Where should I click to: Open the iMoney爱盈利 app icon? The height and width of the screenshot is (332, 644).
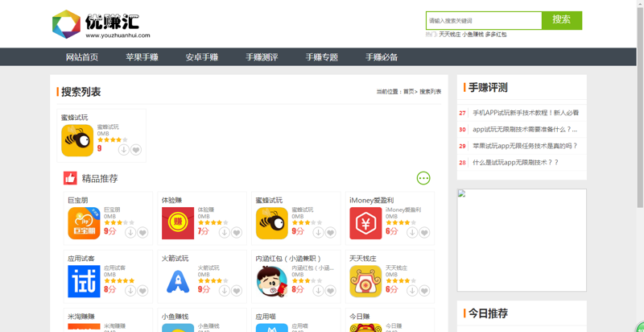366,223
